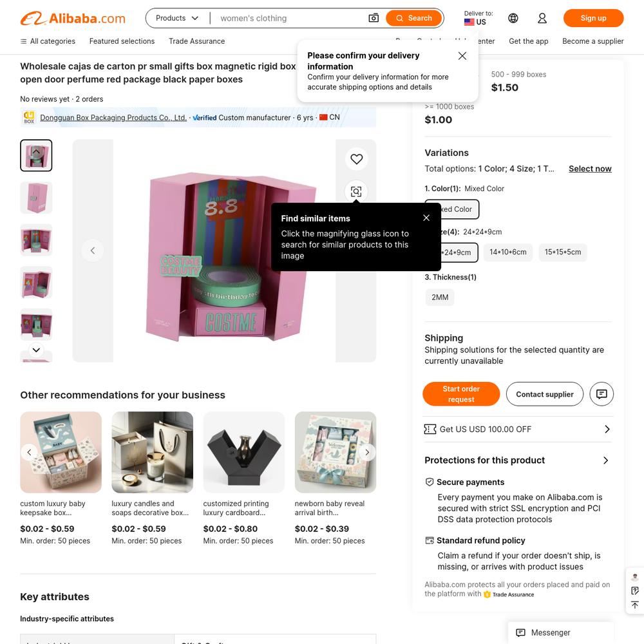This screenshot has height=644, width=644.
Task: Open the Products search category dropdown
Action: pos(177,18)
